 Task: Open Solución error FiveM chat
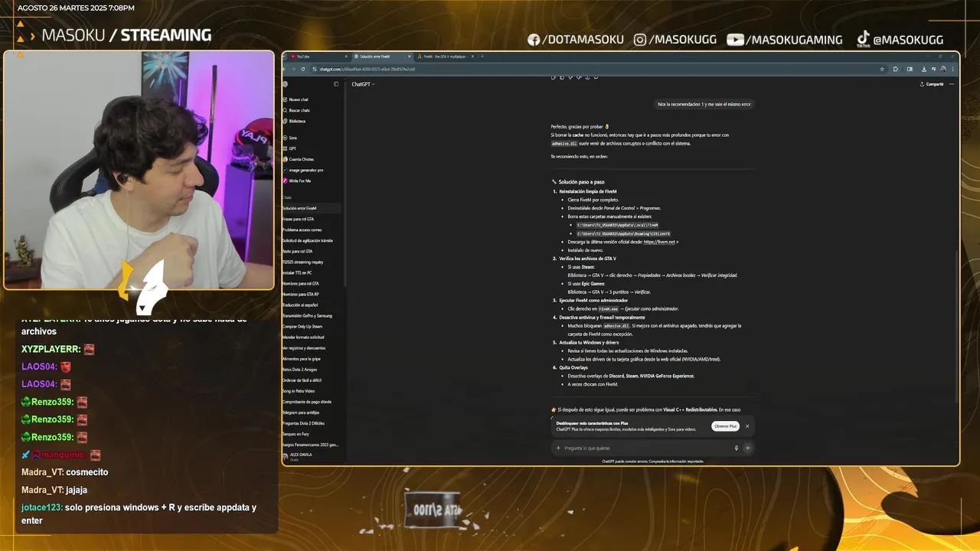click(311, 208)
